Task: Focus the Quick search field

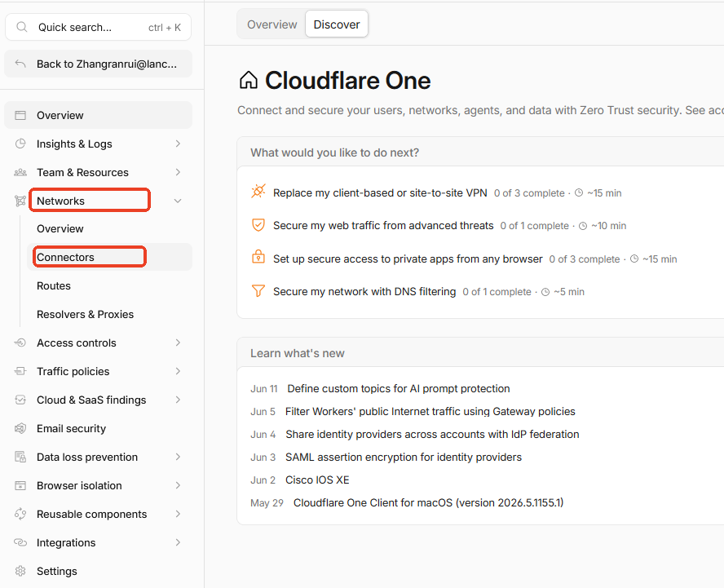Action: coord(98,27)
